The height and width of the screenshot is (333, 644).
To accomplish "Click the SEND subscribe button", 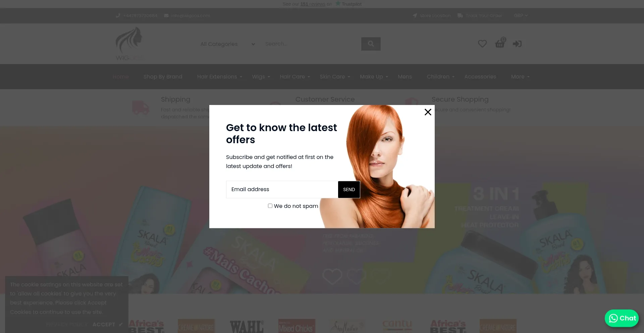I will [x=349, y=189].
